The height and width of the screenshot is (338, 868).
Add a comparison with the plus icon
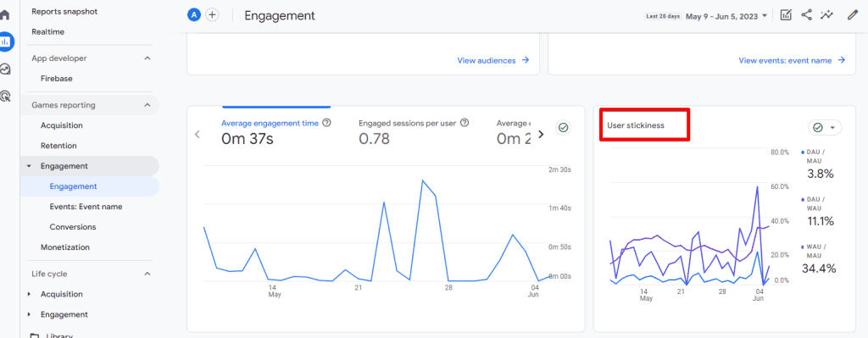tap(212, 15)
